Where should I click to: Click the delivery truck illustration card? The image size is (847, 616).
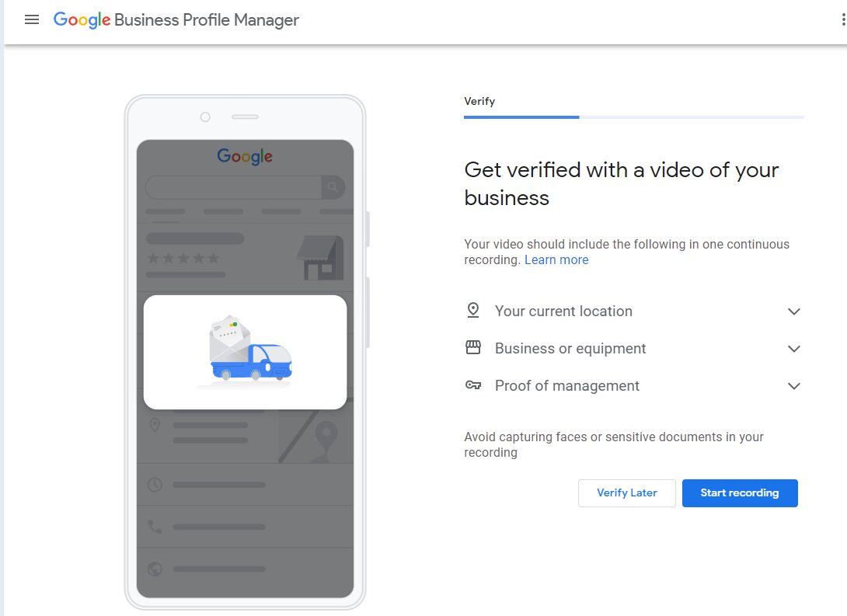tap(246, 352)
